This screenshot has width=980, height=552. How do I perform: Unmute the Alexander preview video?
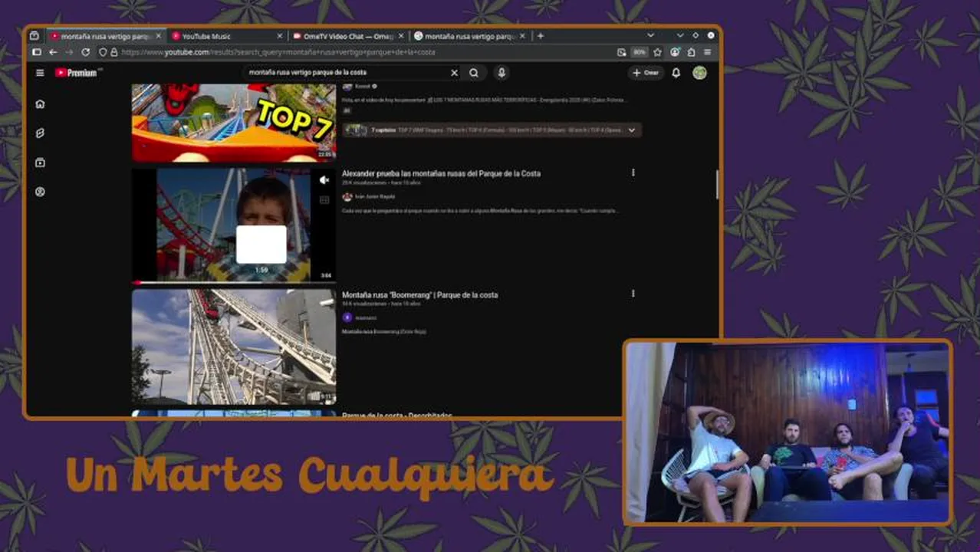tap(324, 179)
